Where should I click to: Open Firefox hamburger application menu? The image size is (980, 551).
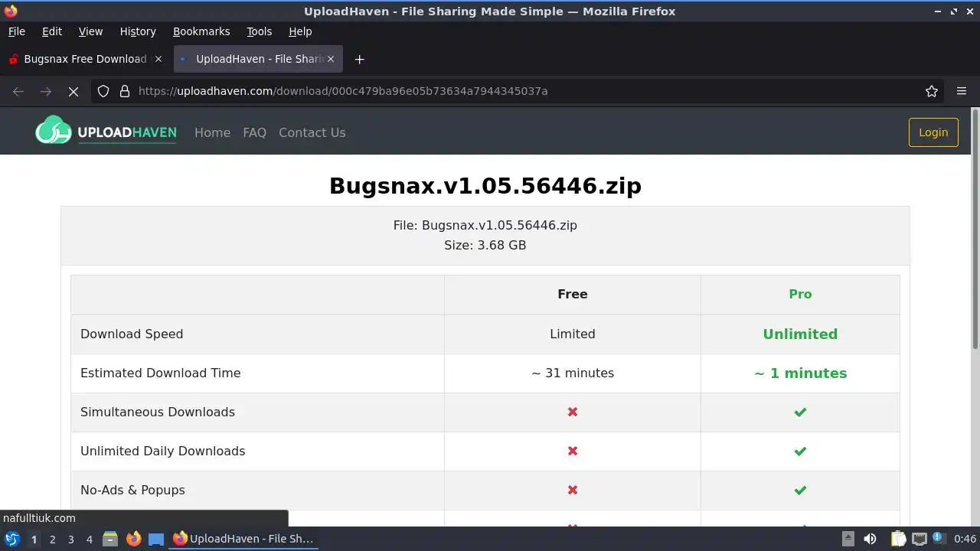click(962, 91)
